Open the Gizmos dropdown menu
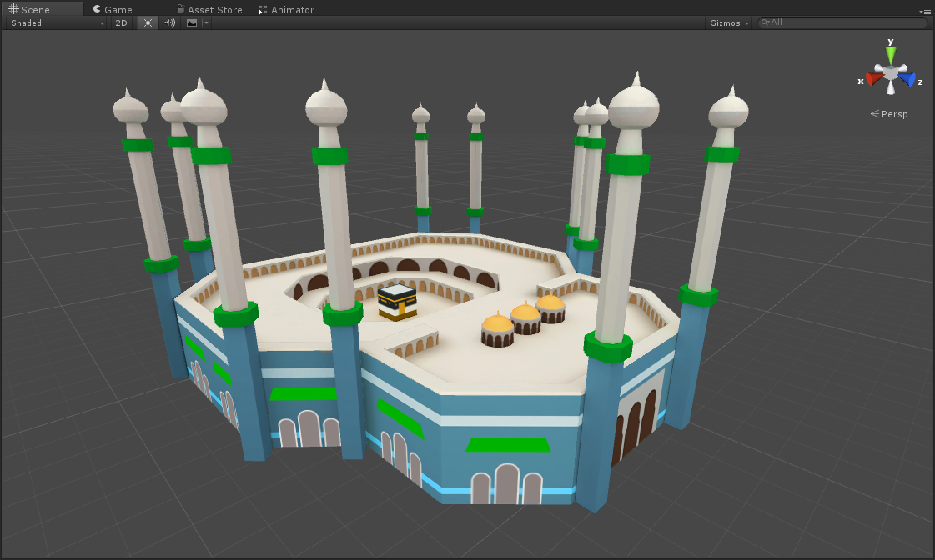Viewport: 935px width, 560px height. (x=729, y=22)
